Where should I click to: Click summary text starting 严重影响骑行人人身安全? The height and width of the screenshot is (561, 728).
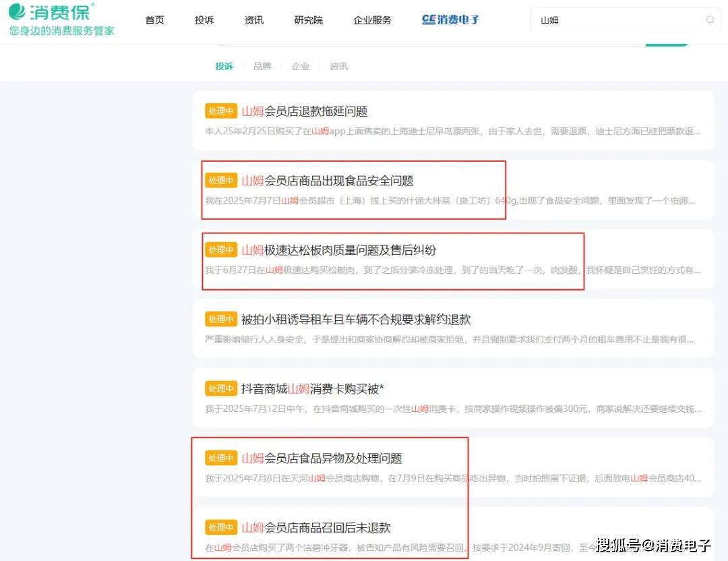(450, 339)
